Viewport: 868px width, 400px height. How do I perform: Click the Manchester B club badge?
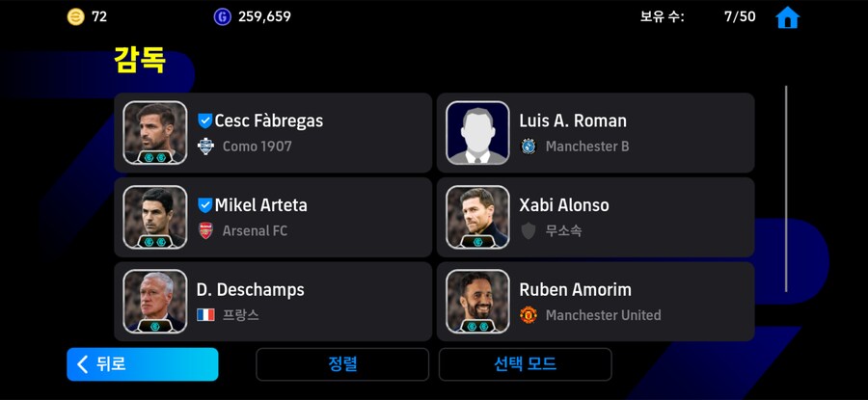(x=529, y=147)
